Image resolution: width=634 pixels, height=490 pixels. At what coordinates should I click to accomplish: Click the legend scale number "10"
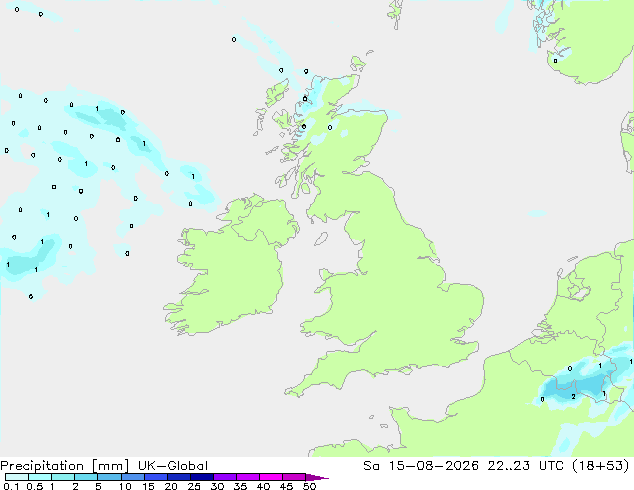tap(125, 486)
